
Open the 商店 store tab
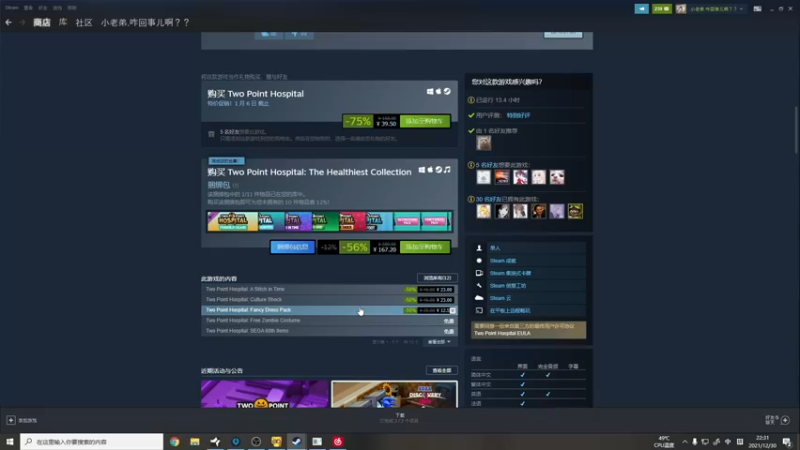coord(42,22)
